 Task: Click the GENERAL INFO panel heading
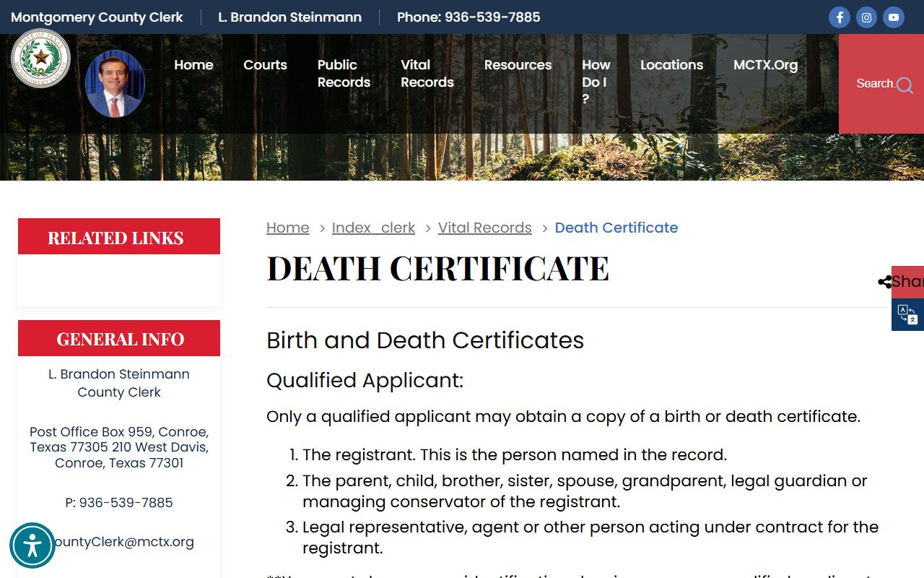point(120,339)
